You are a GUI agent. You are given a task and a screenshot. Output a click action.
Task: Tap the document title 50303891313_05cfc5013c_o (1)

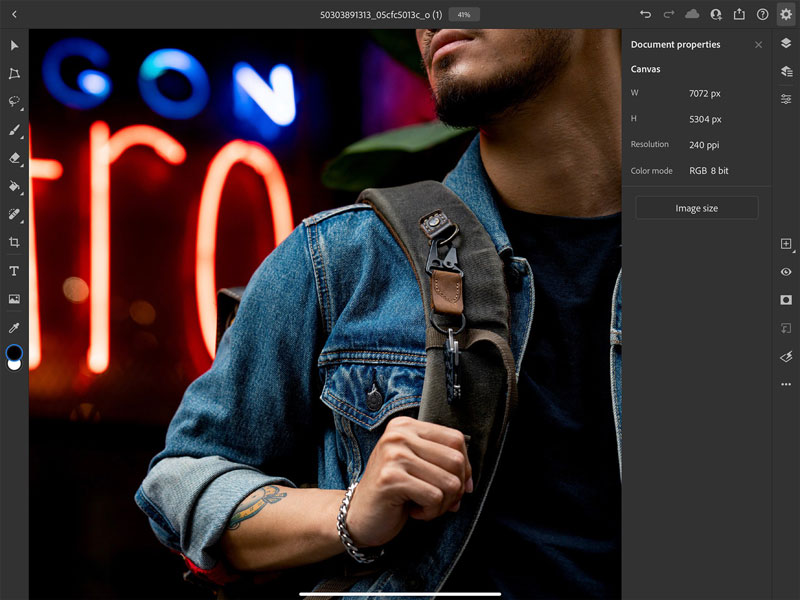(381, 15)
